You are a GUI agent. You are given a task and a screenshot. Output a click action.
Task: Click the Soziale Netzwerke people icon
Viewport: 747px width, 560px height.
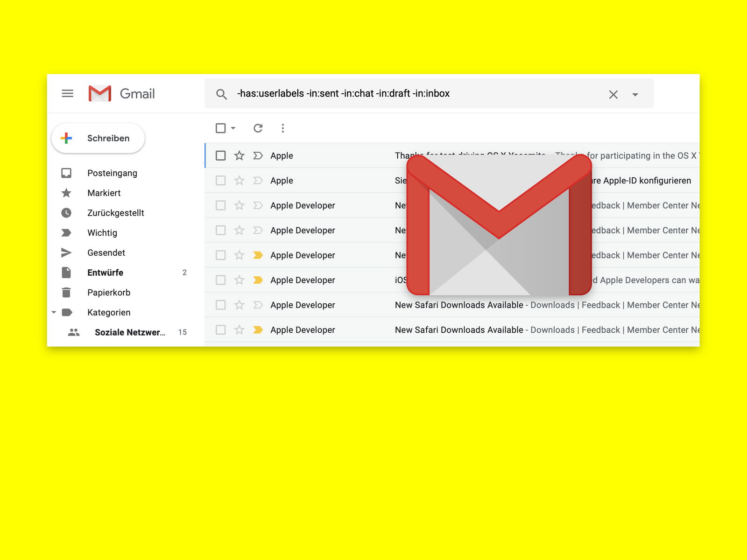74,332
